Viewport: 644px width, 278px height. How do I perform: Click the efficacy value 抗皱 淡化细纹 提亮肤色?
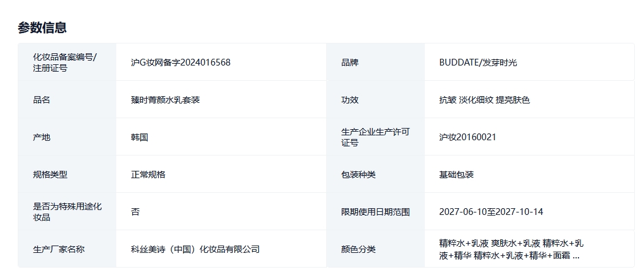[x=484, y=100]
